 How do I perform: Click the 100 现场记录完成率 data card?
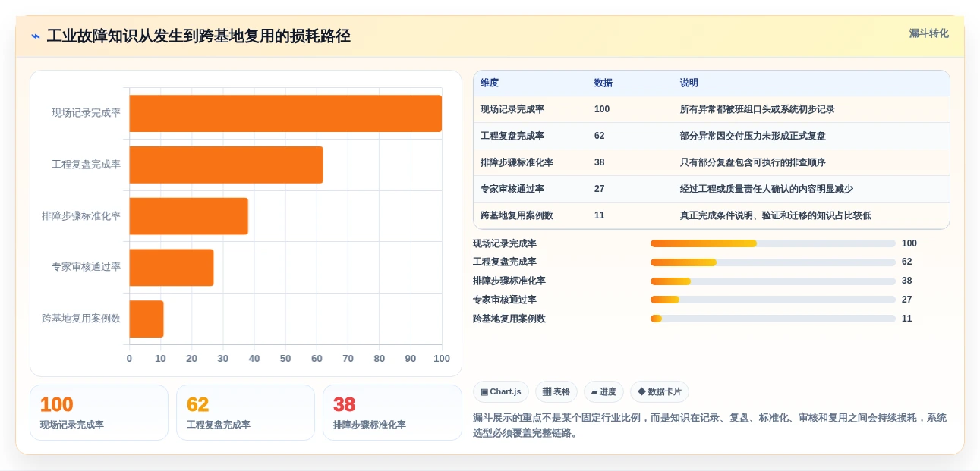pos(99,413)
